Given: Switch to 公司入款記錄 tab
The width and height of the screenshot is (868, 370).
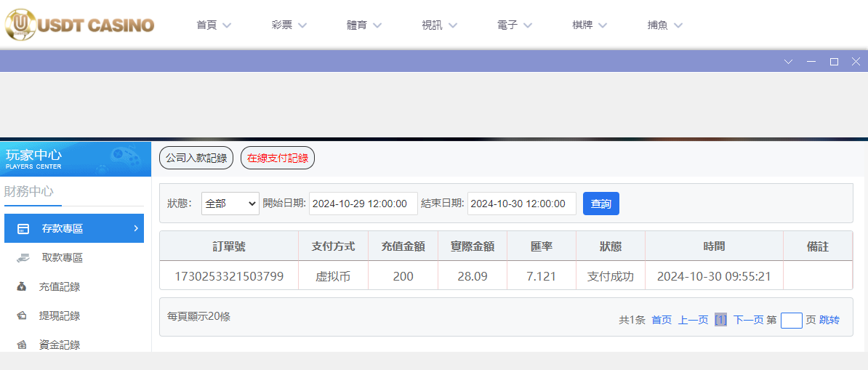Looking at the screenshot, I should coord(196,158).
